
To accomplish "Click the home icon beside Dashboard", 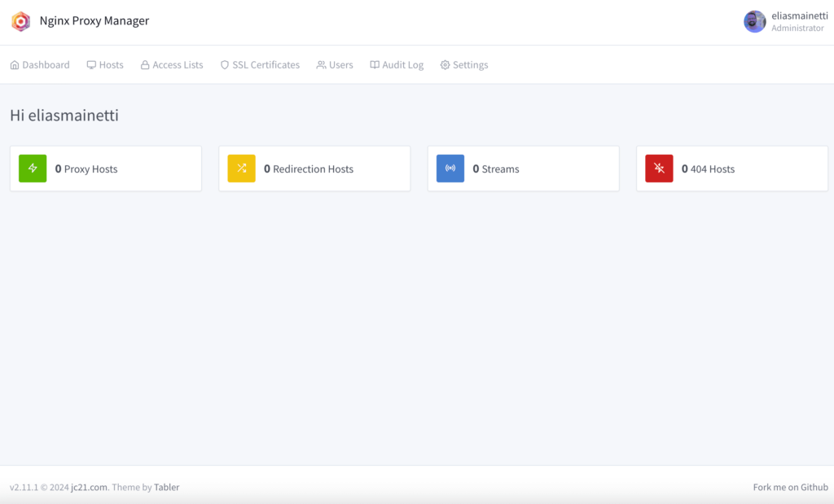I will click(x=15, y=65).
